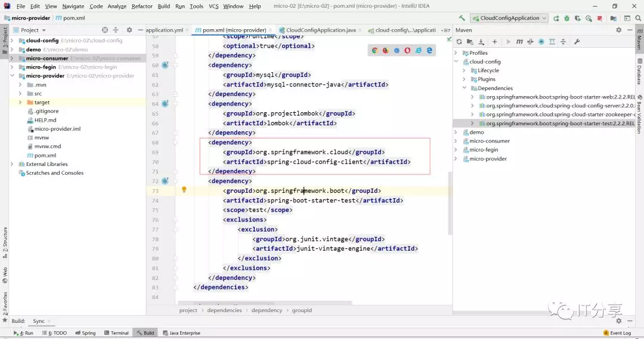
Task: Open Project Structure from the toolbar
Action: [x=614, y=18]
